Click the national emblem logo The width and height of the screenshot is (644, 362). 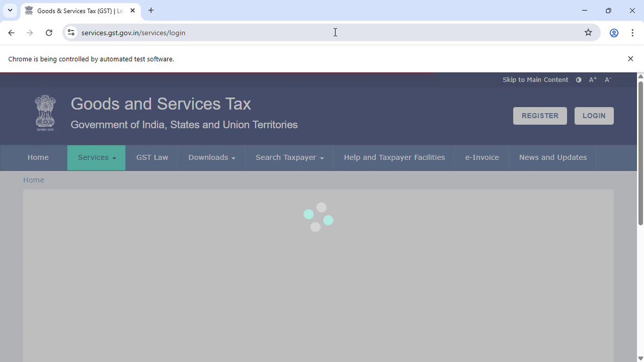[45, 113]
